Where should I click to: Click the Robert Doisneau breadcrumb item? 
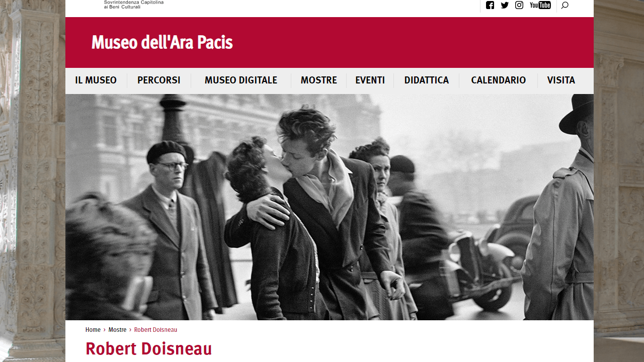(155, 330)
